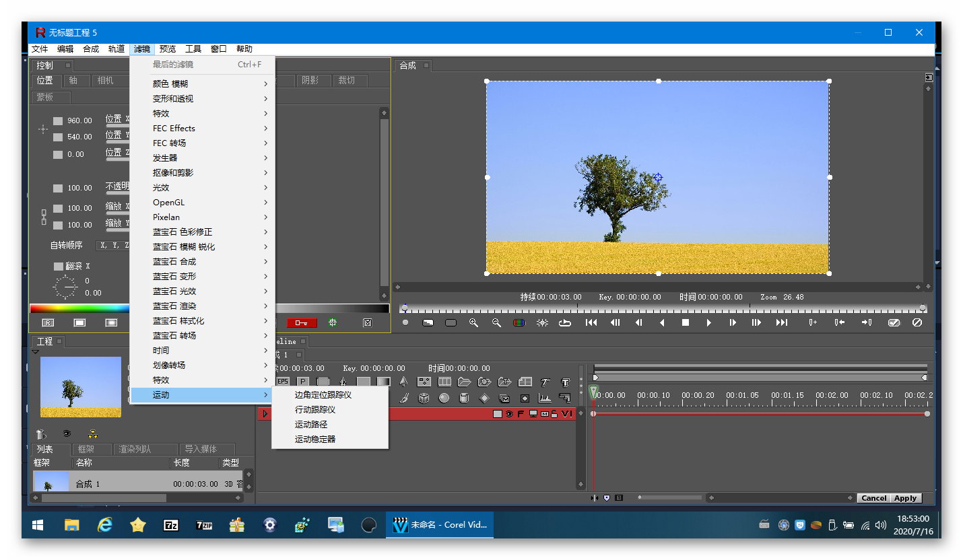This screenshot has height=560, width=963.
Task: Toggle the eye visibility icon on the red track
Action: pos(509,414)
